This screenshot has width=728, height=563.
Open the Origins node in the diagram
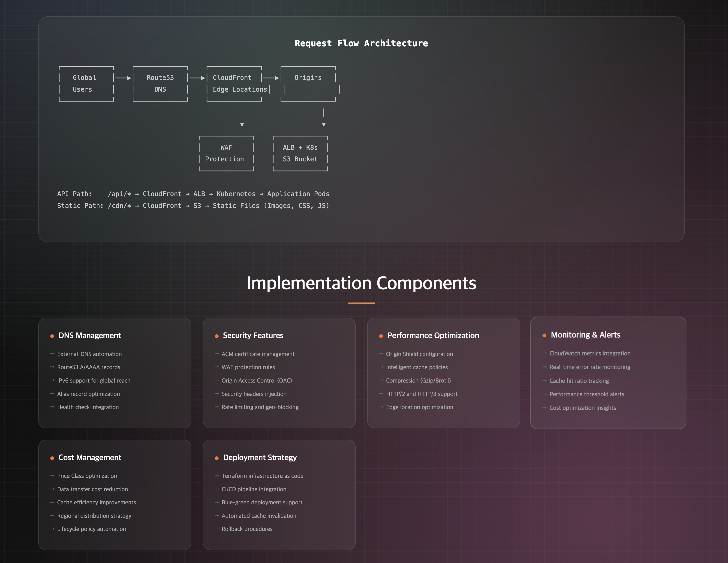click(308, 84)
